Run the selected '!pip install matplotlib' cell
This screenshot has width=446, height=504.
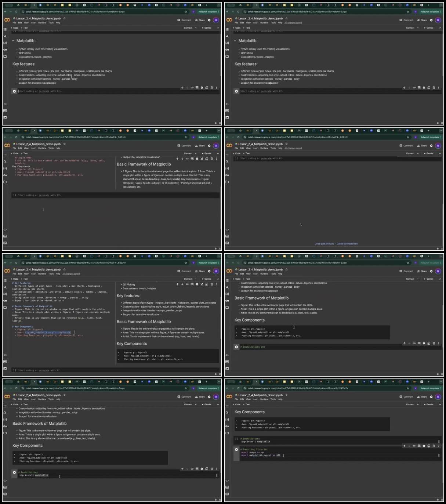click(14, 472)
